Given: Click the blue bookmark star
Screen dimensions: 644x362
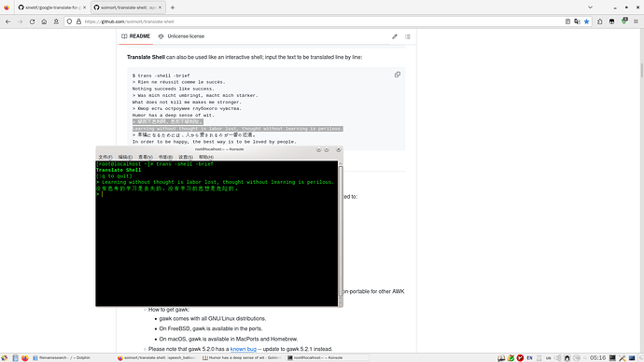Looking at the screenshot, I should tap(586, 21).
